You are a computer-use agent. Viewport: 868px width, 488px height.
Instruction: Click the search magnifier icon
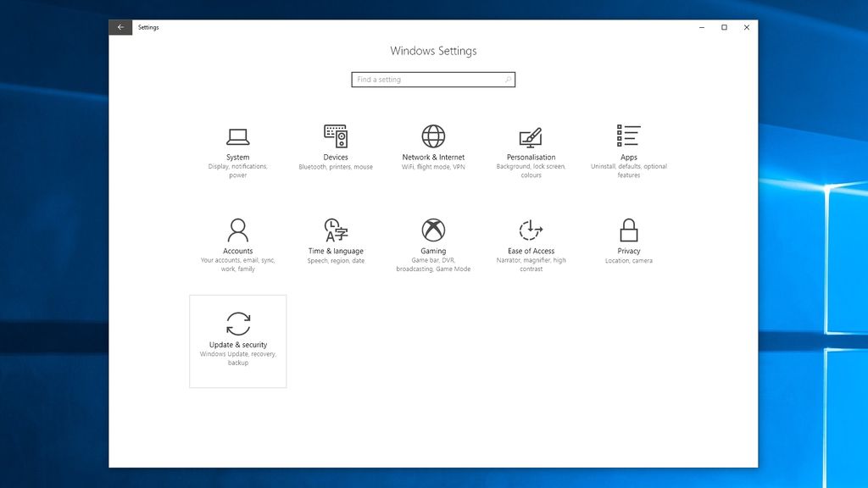point(507,79)
